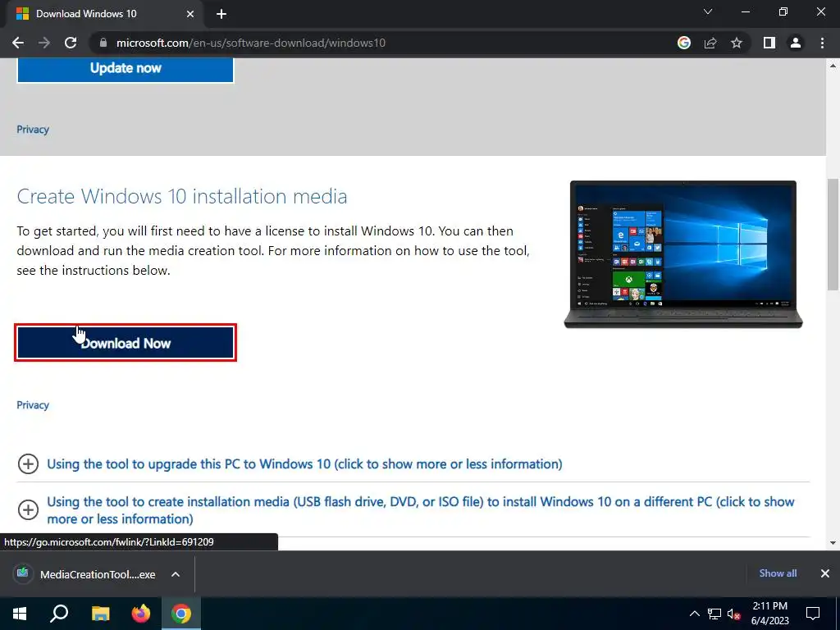Share this page using share icon

pyautogui.click(x=710, y=43)
